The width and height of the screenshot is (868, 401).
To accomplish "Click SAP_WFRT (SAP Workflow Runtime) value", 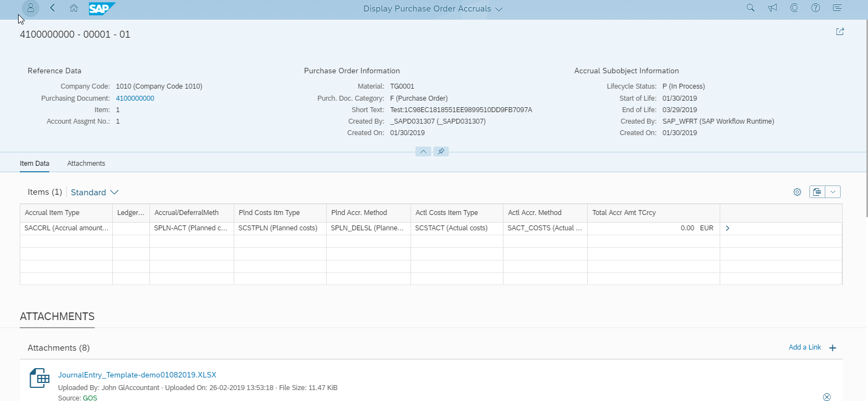I will (x=718, y=121).
